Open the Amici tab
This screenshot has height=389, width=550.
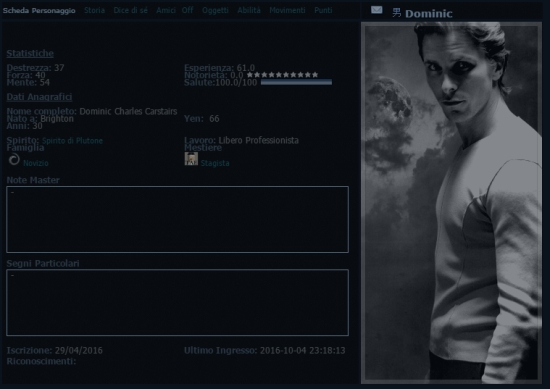(x=166, y=10)
